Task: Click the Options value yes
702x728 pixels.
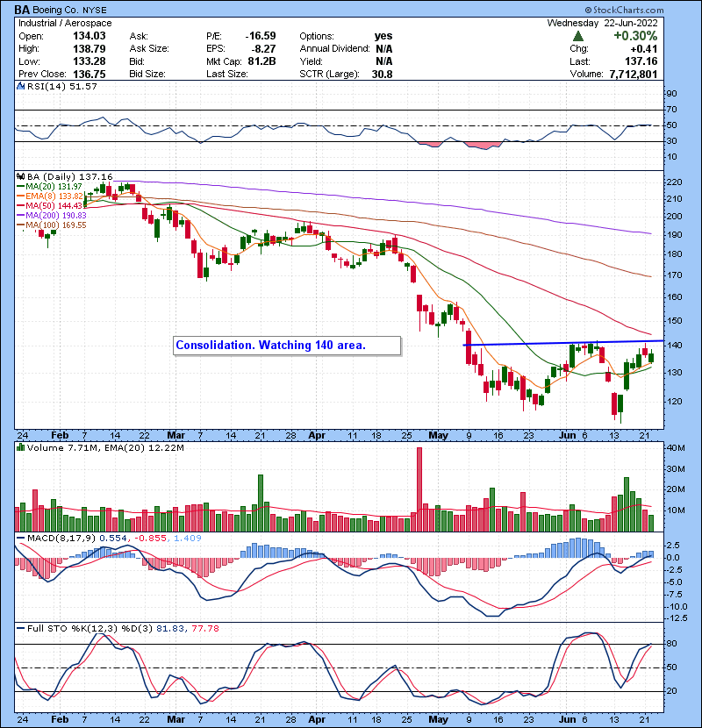Action: click(383, 36)
